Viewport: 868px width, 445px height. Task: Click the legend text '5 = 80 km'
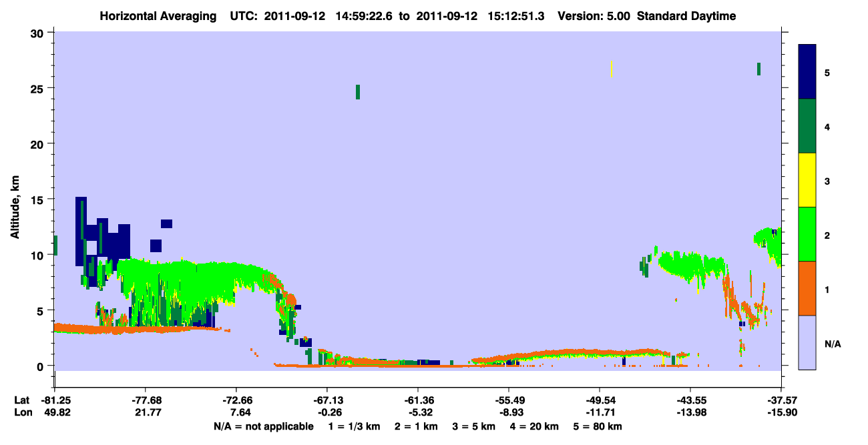point(597,426)
